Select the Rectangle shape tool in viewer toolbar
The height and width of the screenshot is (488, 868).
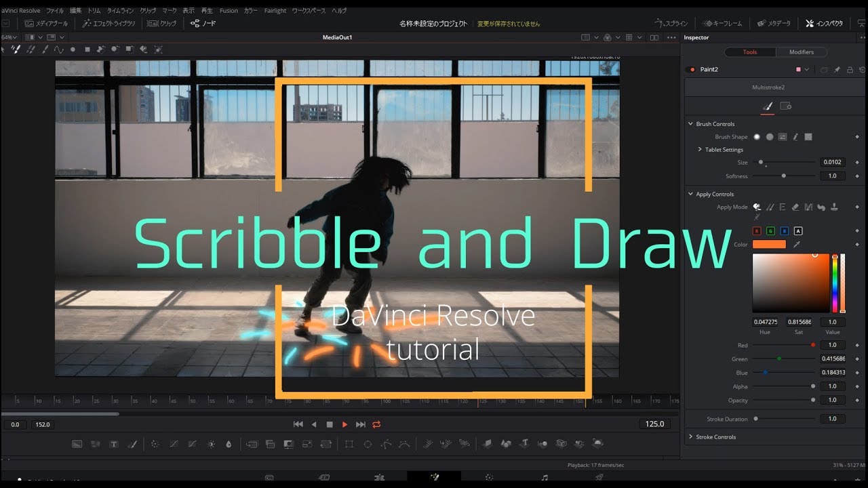pyautogui.click(x=87, y=49)
